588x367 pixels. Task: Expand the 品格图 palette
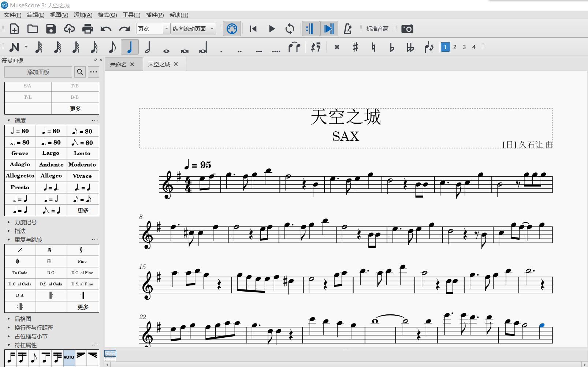pos(9,319)
